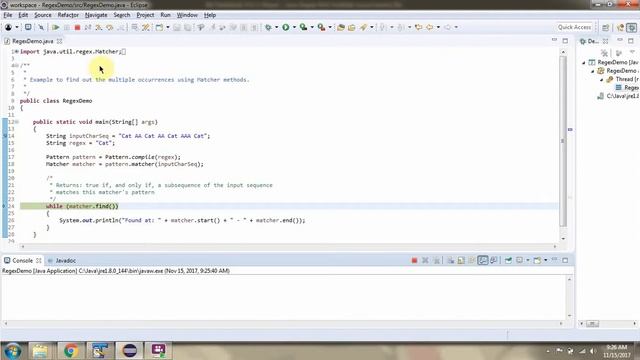Open Windows Start button
Viewport: 640px width, 360px height.
tap(13, 351)
